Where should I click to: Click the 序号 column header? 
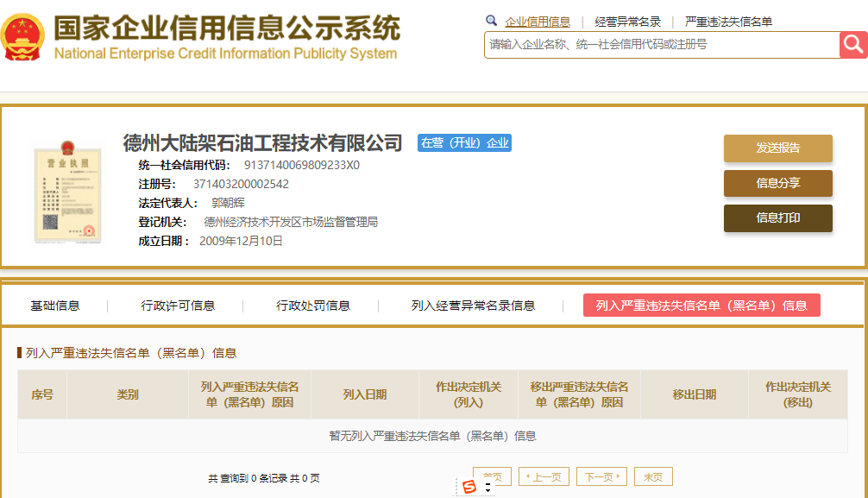[x=42, y=394]
